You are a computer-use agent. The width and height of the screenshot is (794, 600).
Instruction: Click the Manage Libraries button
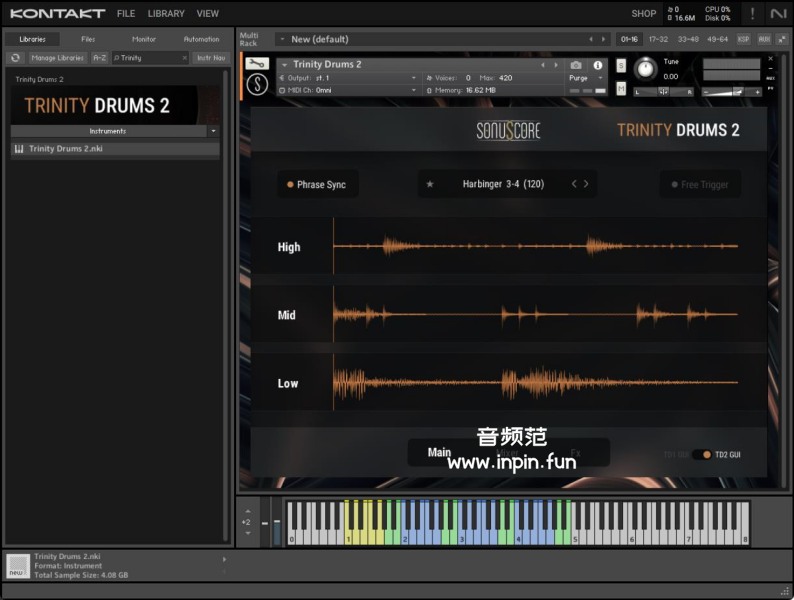point(56,58)
